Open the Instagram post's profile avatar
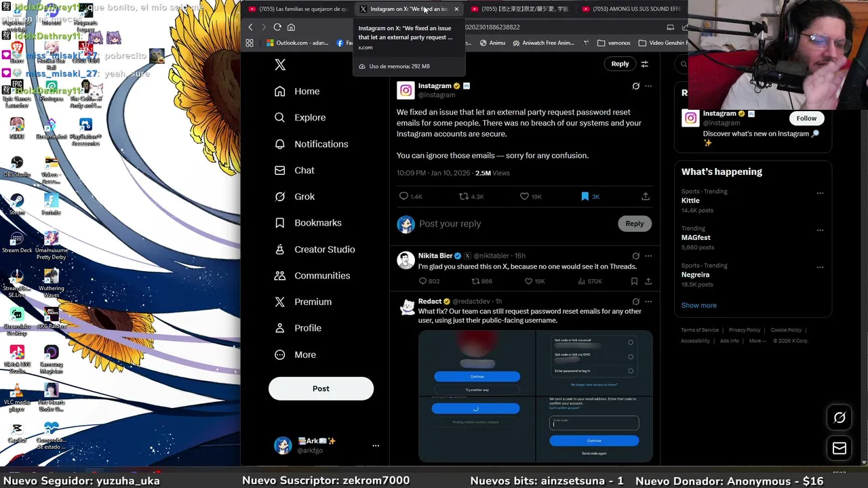 pyautogui.click(x=406, y=90)
